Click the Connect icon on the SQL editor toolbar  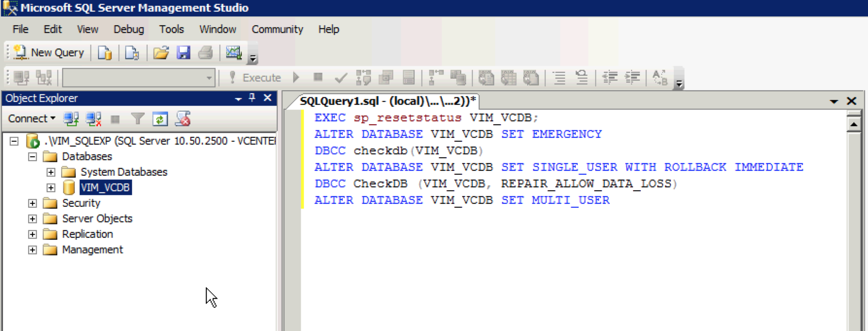21,78
